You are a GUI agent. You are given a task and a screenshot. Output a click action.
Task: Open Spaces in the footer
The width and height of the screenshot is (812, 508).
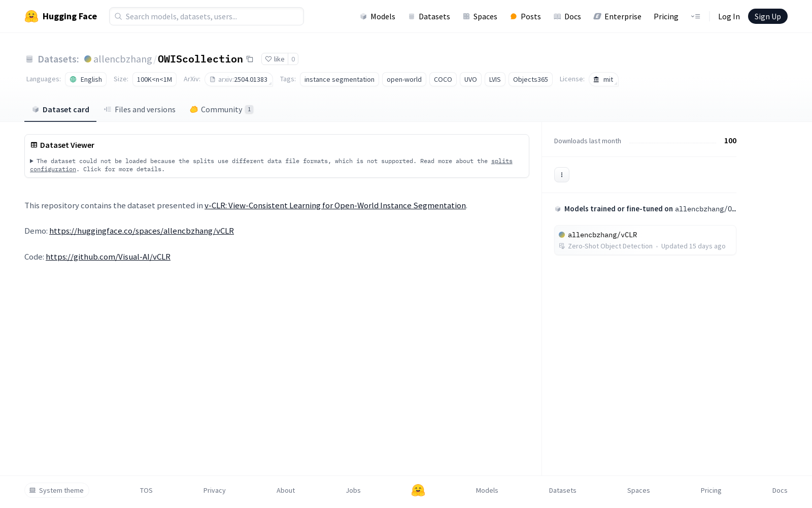click(x=638, y=490)
